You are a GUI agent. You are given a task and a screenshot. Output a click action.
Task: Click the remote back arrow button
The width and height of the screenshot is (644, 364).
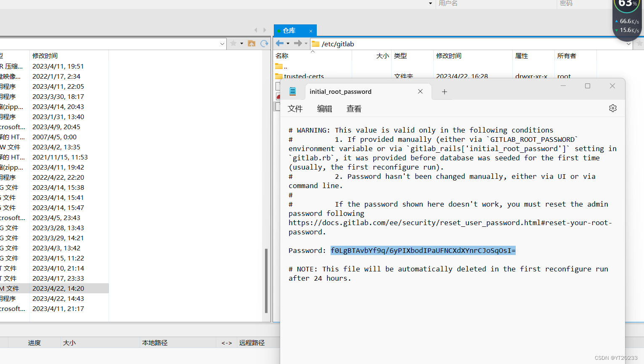click(279, 43)
